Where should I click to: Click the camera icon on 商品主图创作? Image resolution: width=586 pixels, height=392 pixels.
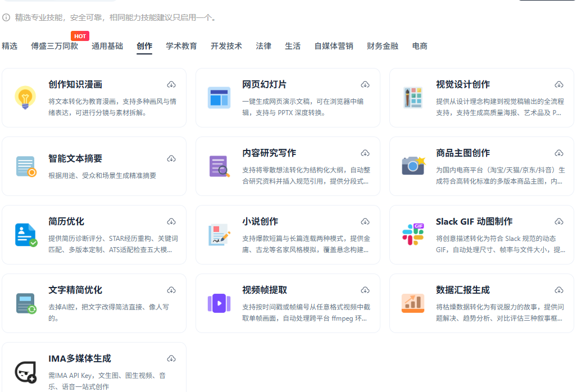tap(412, 167)
